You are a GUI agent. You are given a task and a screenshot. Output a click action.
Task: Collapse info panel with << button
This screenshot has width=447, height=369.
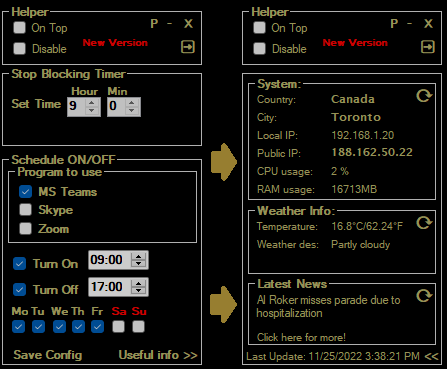point(431,356)
